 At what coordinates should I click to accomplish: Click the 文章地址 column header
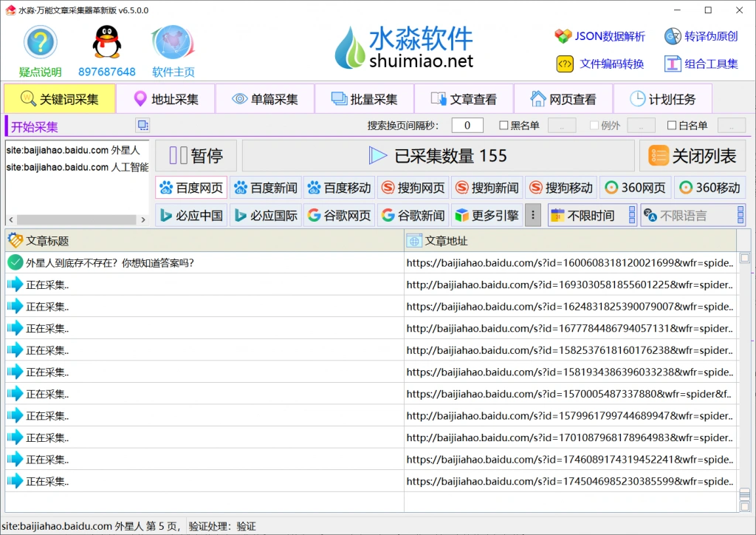click(x=571, y=241)
